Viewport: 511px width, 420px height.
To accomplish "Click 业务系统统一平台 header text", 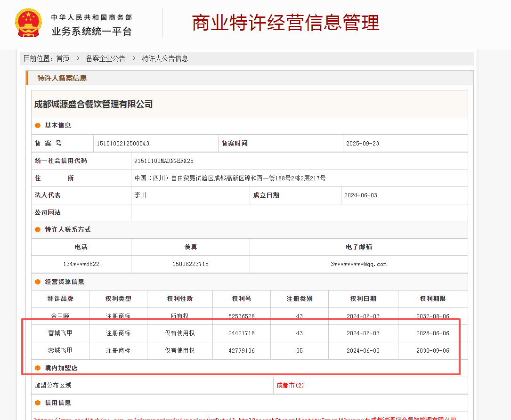I will pyautogui.click(x=91, y=31).
